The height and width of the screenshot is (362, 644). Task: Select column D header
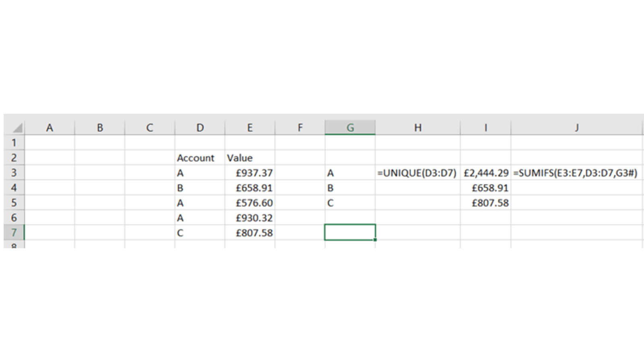[x=200, y=128]
